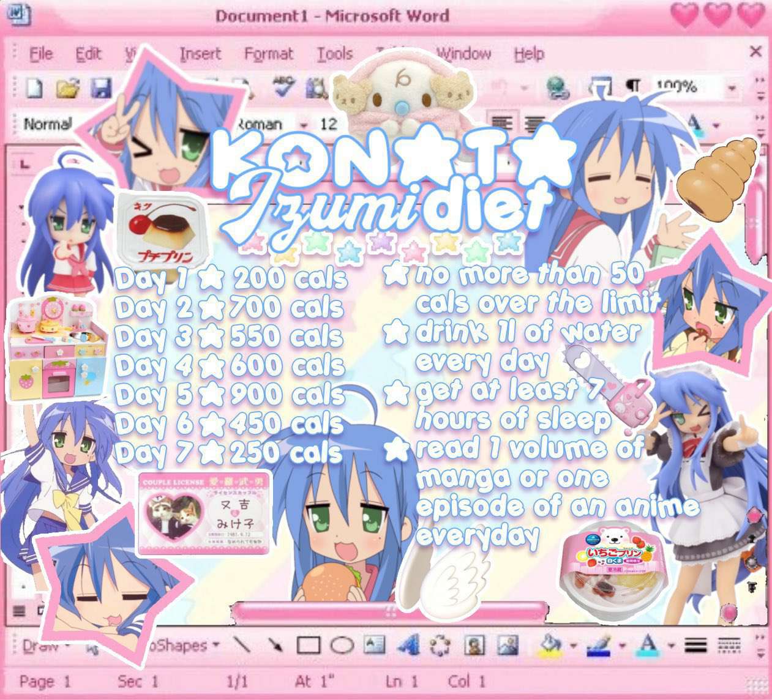The image size is (772, 700).
Task: Insert WordArt
Action: pos(407,644)
